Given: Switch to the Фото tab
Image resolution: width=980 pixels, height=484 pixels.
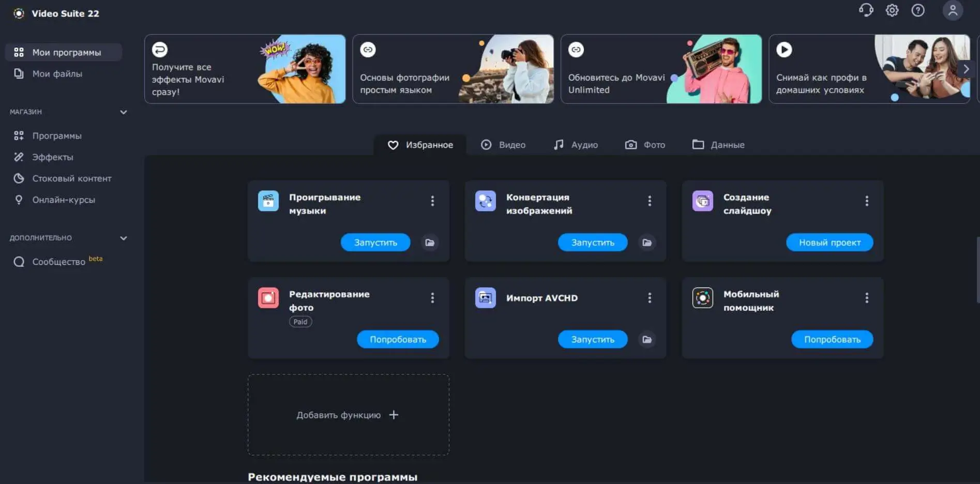Looking at the screenshot, I should pyautogui.click(x=645, y=145).
